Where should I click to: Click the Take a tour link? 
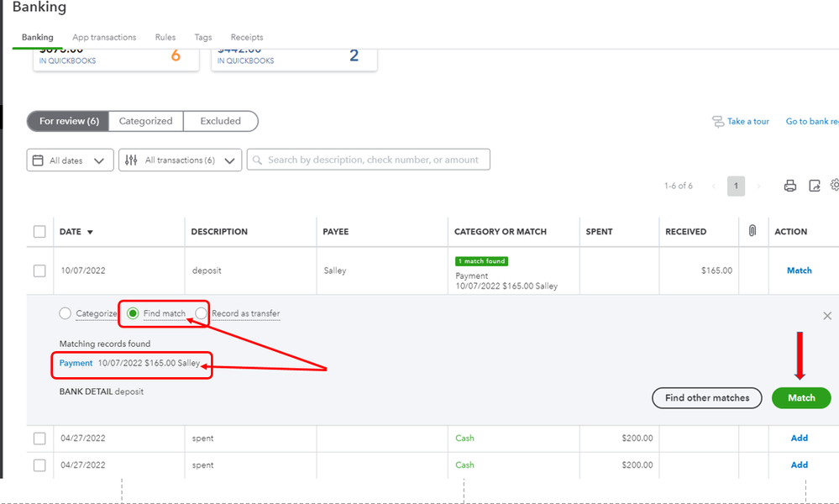(748, 122)
